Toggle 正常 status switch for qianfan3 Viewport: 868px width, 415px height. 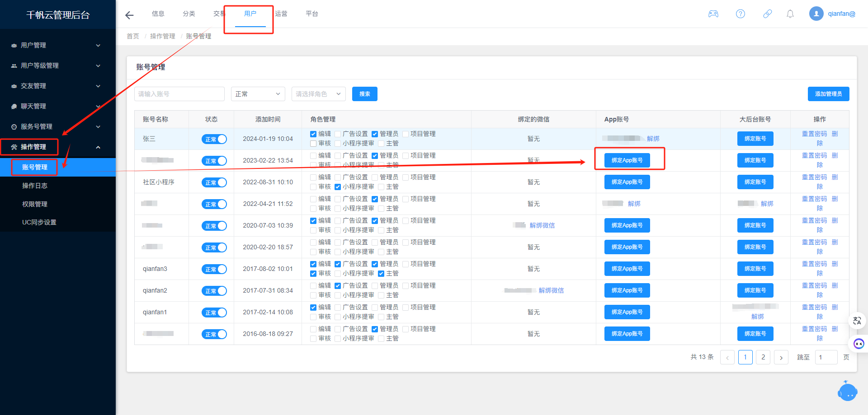coord(214,269)
